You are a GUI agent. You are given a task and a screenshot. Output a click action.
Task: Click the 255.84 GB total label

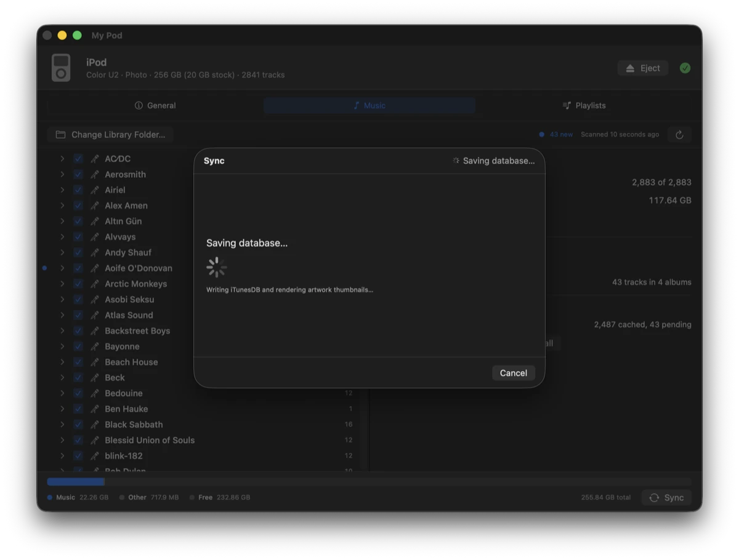[x=606, y=497]
